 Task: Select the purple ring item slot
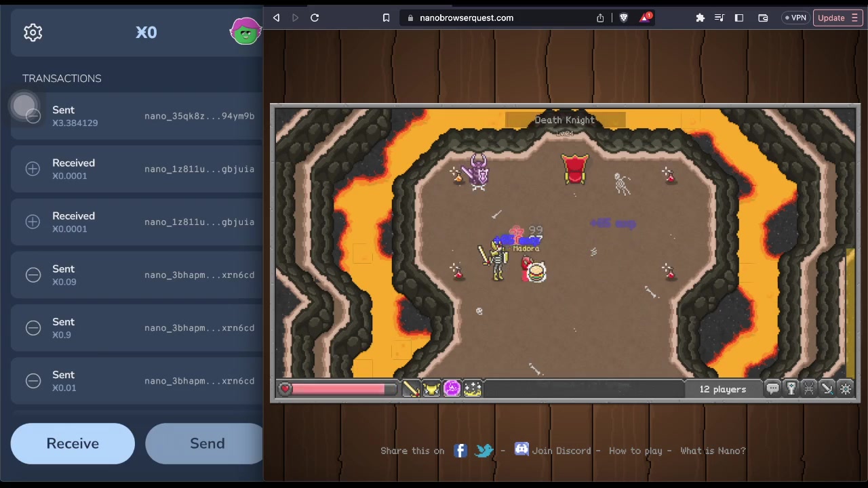coord(452,388)
